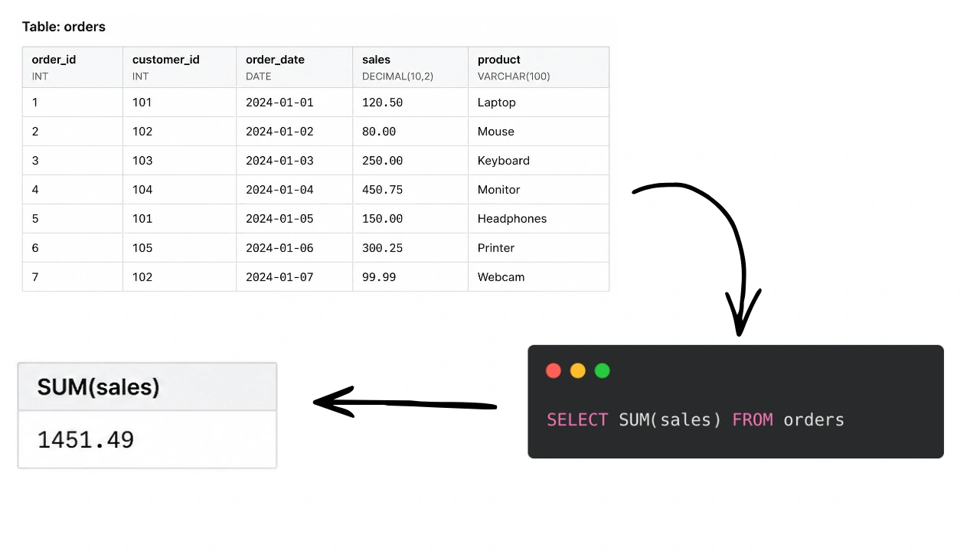The width and height of the screenshot is (980, 551).
Task: Click the date 2024-01-04
Action: (x=279, y=190)
